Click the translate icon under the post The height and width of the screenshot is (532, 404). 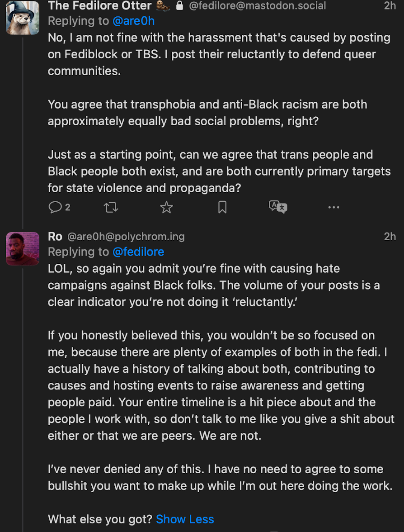(278, 207)
